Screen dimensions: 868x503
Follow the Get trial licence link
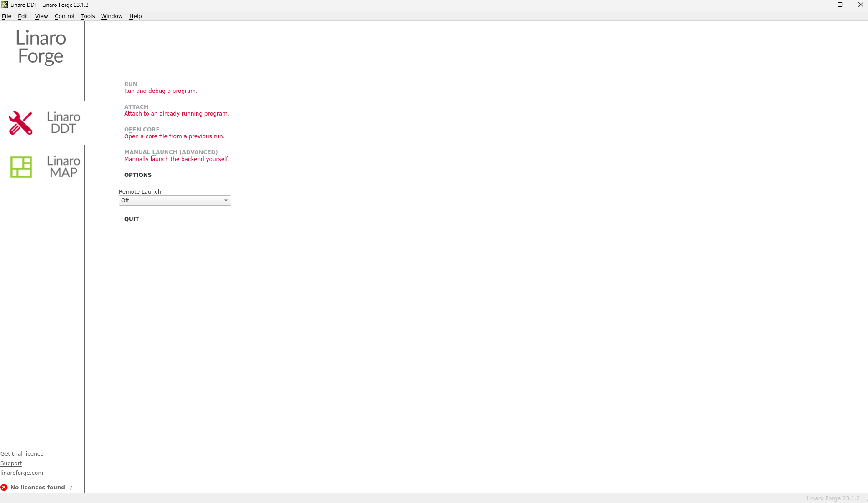pos(22,454)
